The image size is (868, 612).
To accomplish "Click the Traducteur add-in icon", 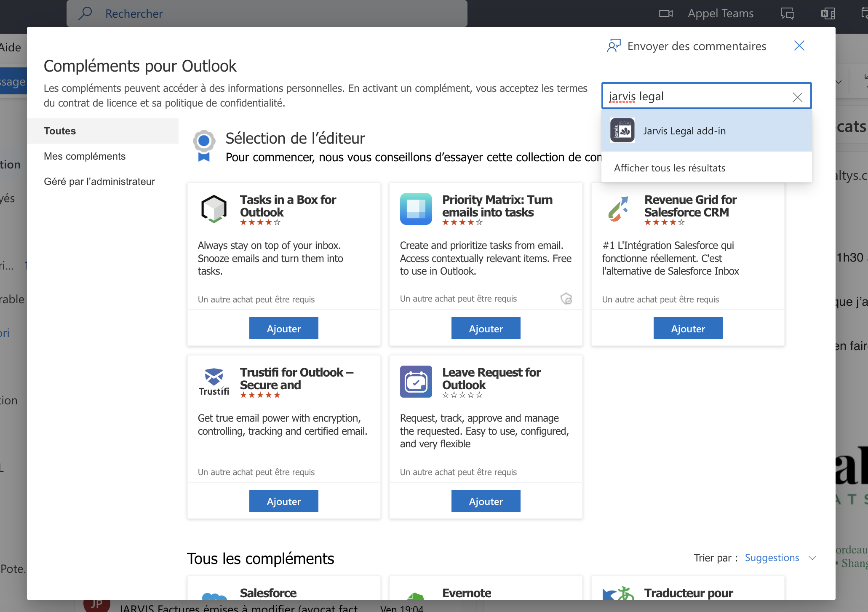I will pos(618,593).
